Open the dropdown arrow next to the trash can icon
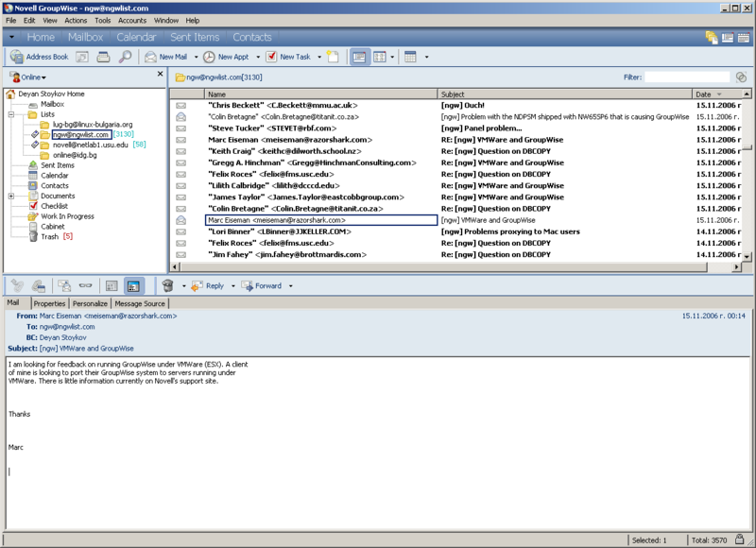This screenshot has height=548, width=756. (x=183, y=286)
